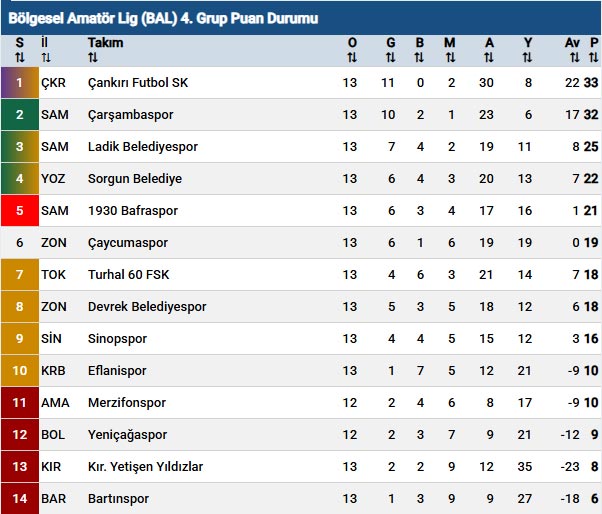Sort by matches played O column
The width and height of the screenshot is (602, 514).
[352, 51]
